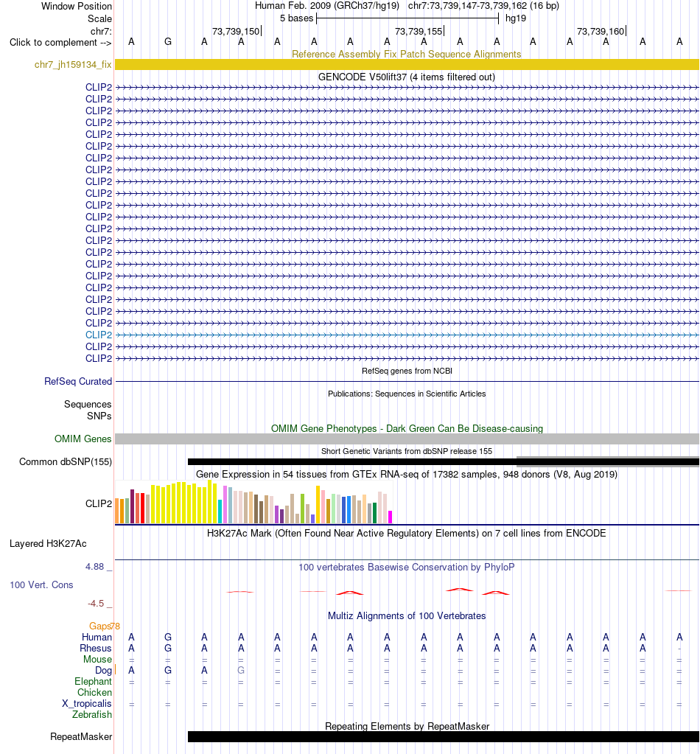Open 'Short Genetic Variants from dbSNP release 155' title
700x754 pixels.
407,451
